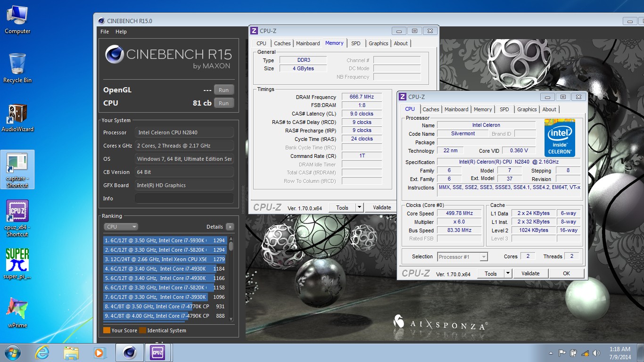The height and width of the screenshot is (362, 644).
Task: Switch to CPU tab in Memory CPU-Z window
Action: pos(261,43)
